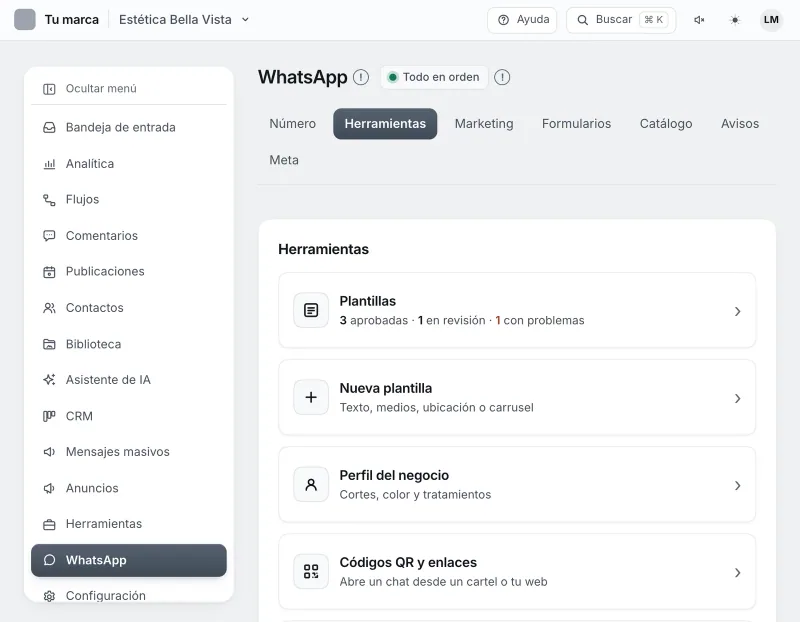The height and width of the screenshot is (622, 800).
Task: Open the Herramientas briefcase icon in sidebar
Action: tap(49, 525)
